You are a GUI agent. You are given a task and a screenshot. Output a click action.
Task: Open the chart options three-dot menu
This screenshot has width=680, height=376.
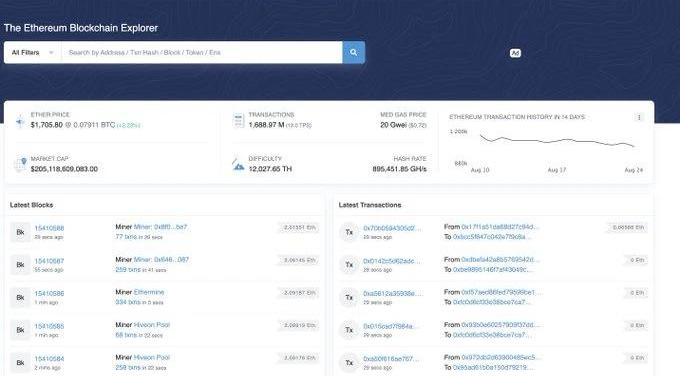[x=639, y=117]
